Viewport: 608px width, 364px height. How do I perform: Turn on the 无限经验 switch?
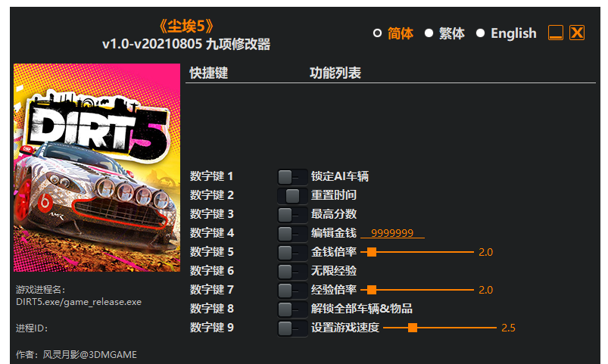point(293,272)
